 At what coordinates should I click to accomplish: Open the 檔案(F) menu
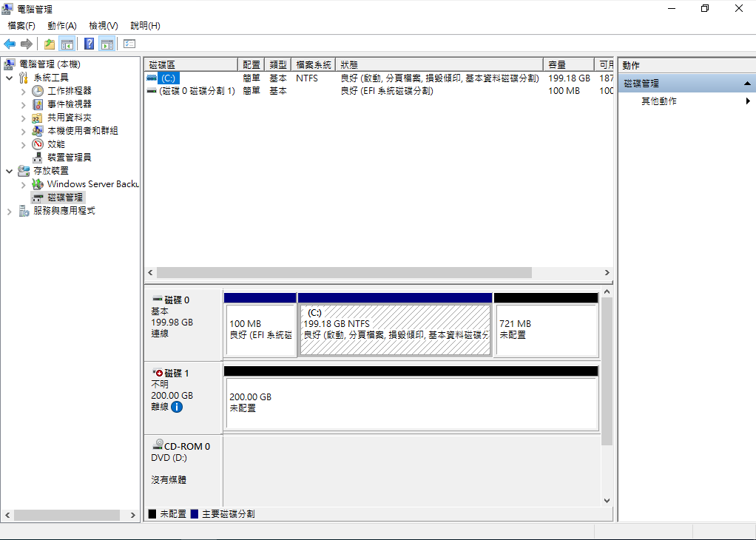pyautogui.click(x=21, y=26)
